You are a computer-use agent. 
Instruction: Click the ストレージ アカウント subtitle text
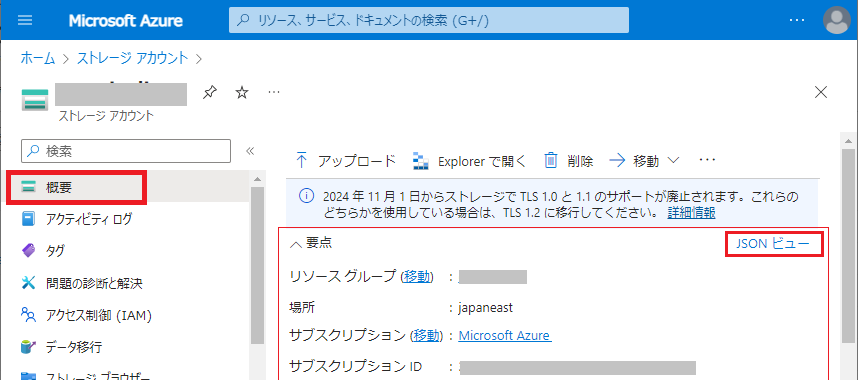click(x=107, y=116)
